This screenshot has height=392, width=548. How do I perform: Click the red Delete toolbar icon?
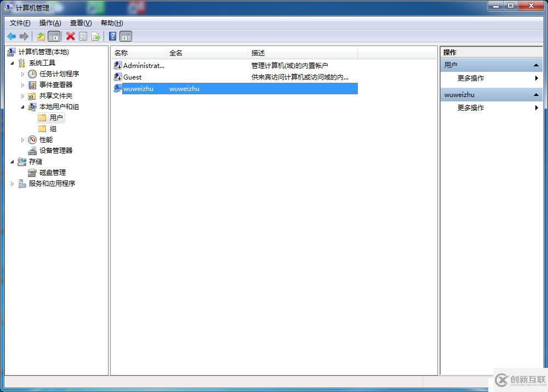71,36
